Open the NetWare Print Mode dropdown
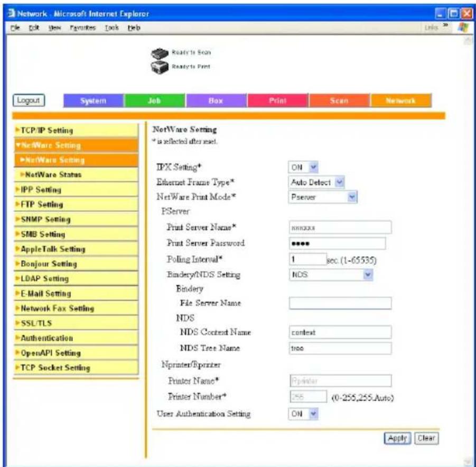Viewport: 476px width, 467px height. [x=323, y=197]
